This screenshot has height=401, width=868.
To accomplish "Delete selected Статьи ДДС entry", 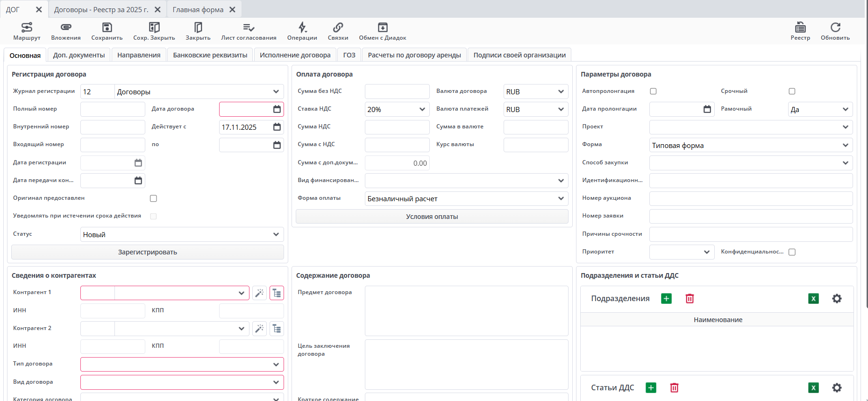I will coord(674,388).
